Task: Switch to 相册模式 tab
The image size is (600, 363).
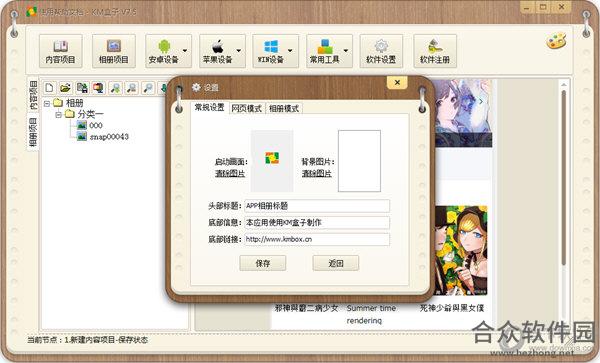Action: pyautogui.click(x=284, y=109)
